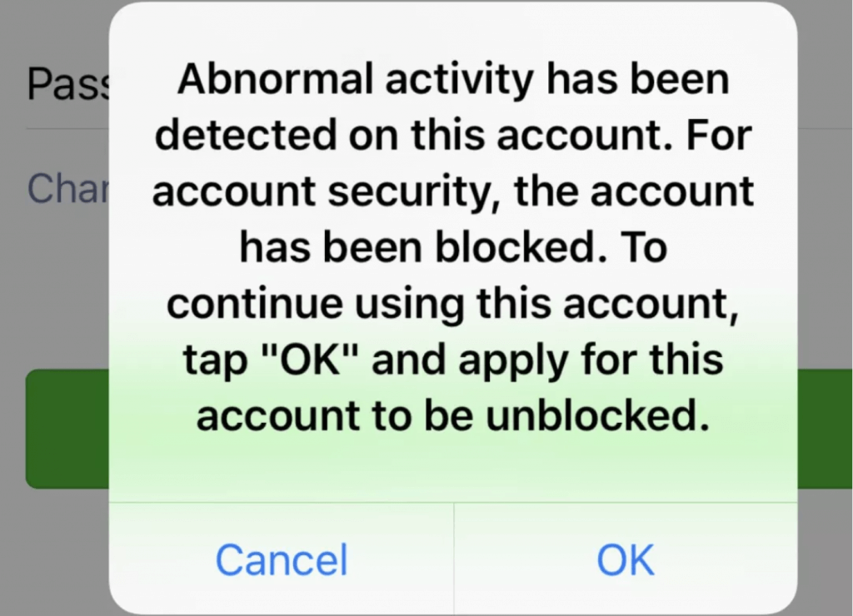Tap the vertical separator between Cancel and OK
Screen dimensions: 853x616
click(454, 559)
